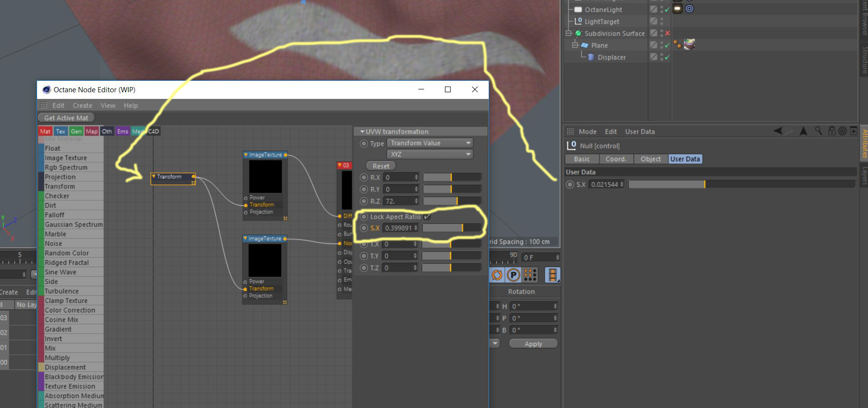Adjust the UVW S.X slider
Image resolution: width=868 pixels, height=408 pixels.
tap(452, 228)
